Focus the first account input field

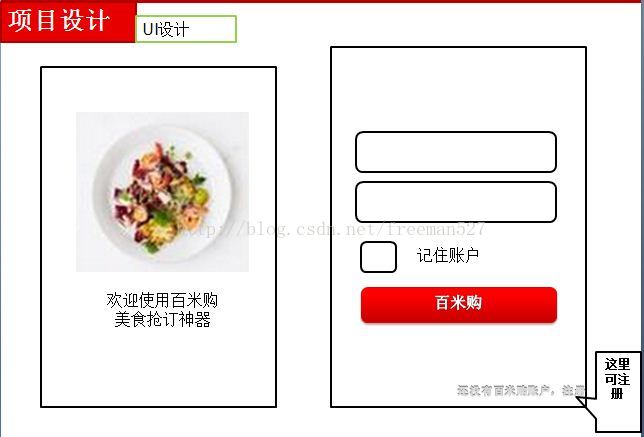coord(456,152)
